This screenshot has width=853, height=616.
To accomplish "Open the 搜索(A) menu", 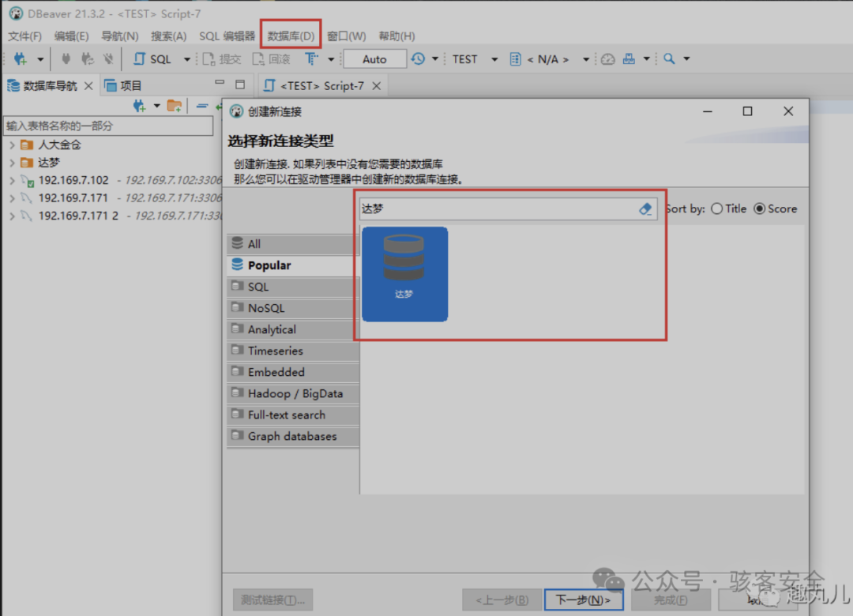I will pos(169,36).
